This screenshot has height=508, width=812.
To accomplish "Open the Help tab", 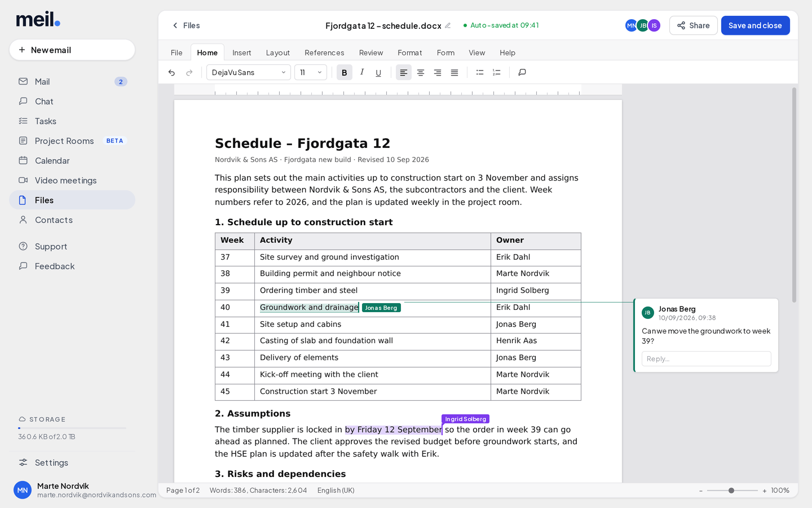I will point(507,52).
